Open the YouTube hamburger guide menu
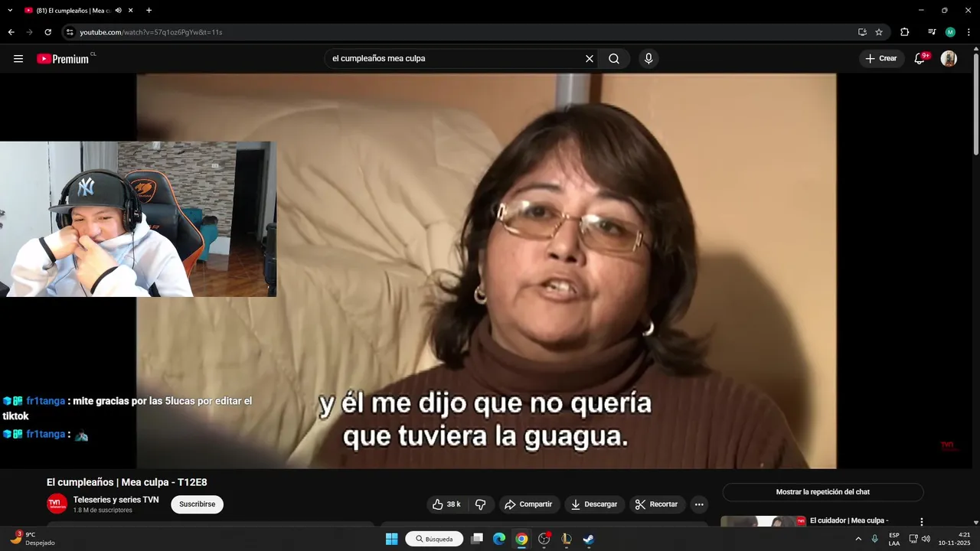 click(x=18, y=59)
